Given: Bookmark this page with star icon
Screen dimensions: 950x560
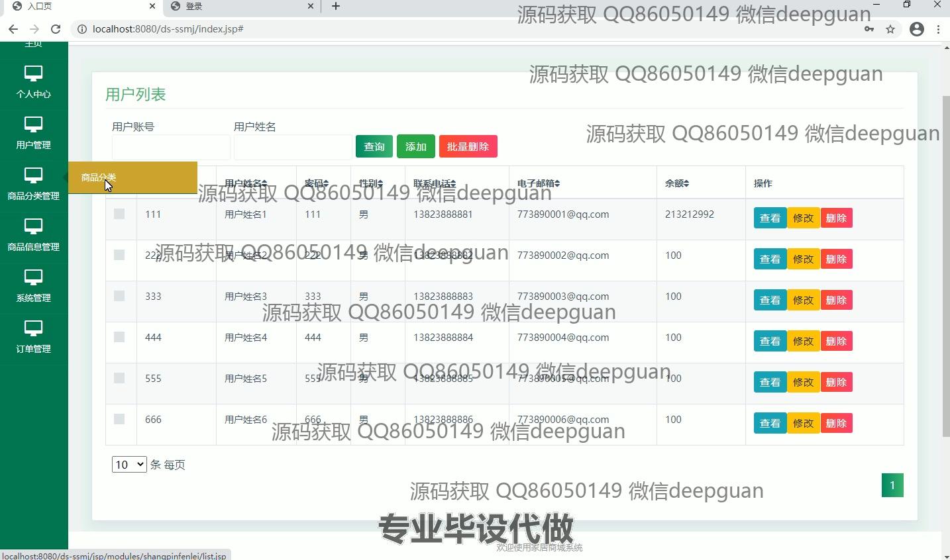Looking at the screenshot, I should (x=890, y=29).
